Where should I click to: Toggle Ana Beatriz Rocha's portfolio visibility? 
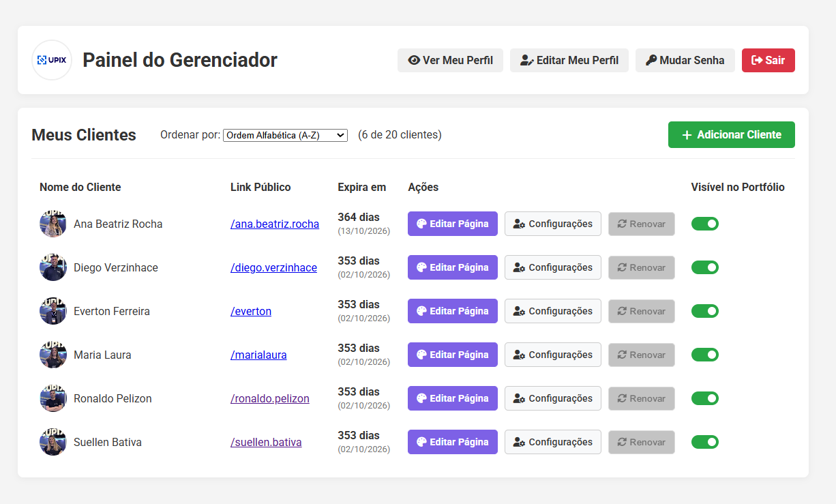704,224
